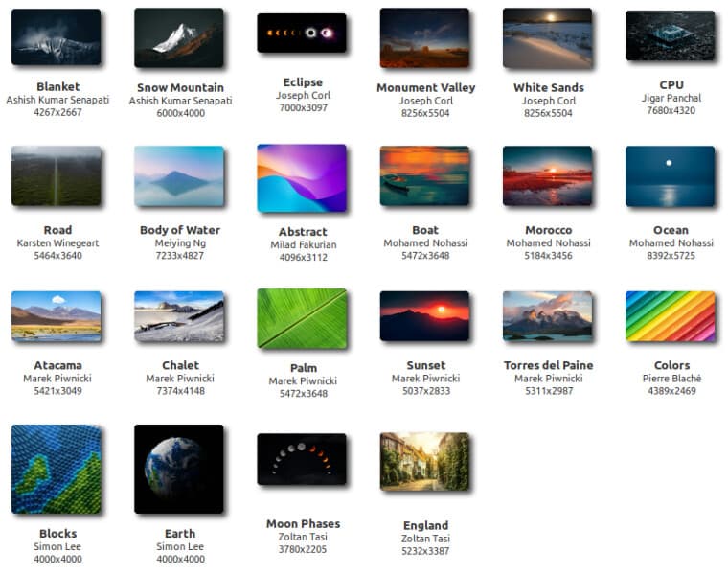Open the Earth globe wallpaper
This screenshot has height=575, width=728.
click(x=179, y=469)
